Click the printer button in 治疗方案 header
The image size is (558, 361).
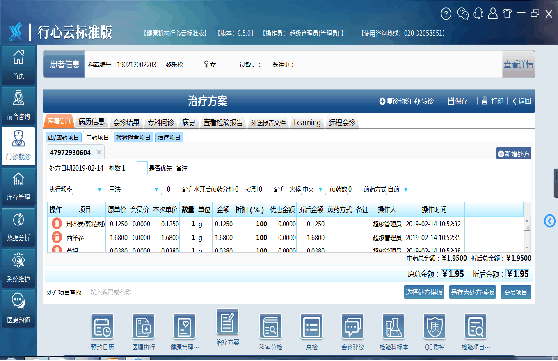click(x=492, y=101)
